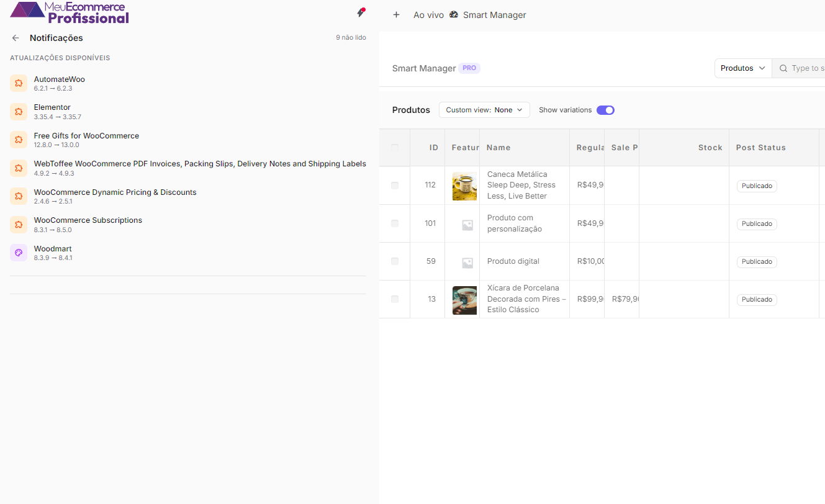Open the Elementor update notification
Viewport: 825px width, 504px height.
pos(188,112)
